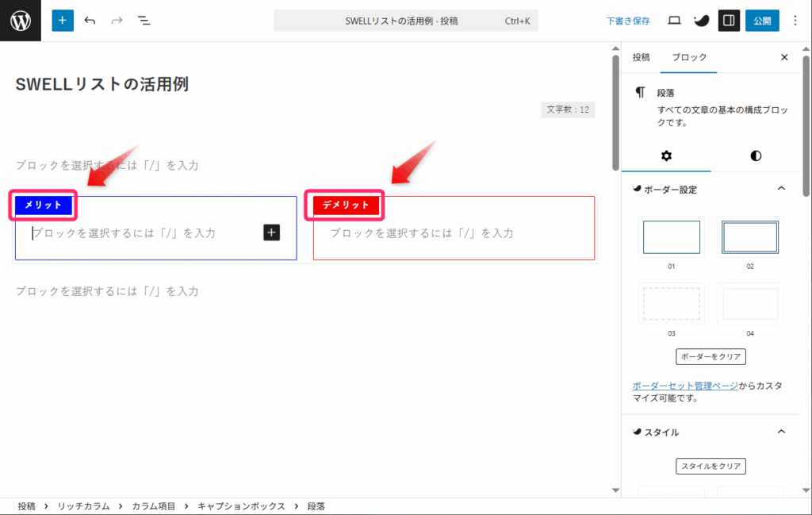Click the editor scrollbar down arrow
This screenshot has height=515, width=812.
615,490
